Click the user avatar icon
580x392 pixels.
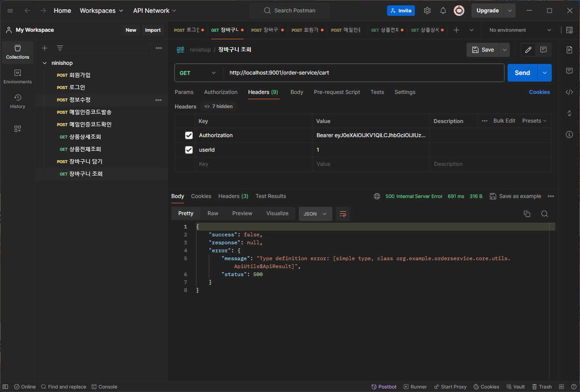coord(459,11)
